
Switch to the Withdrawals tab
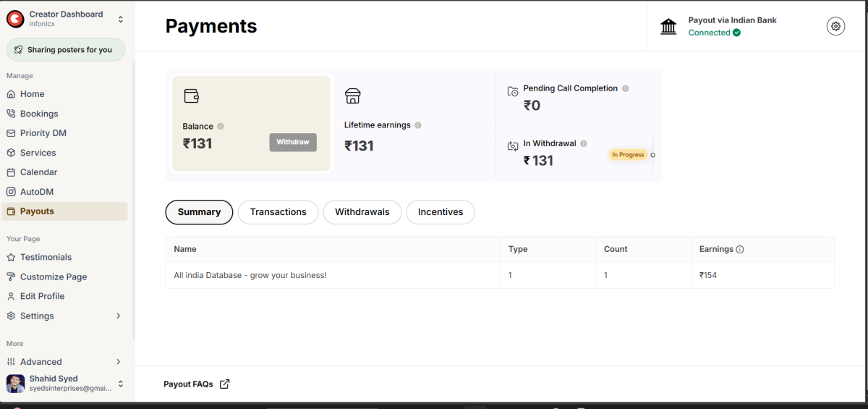[x=362, y=212]
